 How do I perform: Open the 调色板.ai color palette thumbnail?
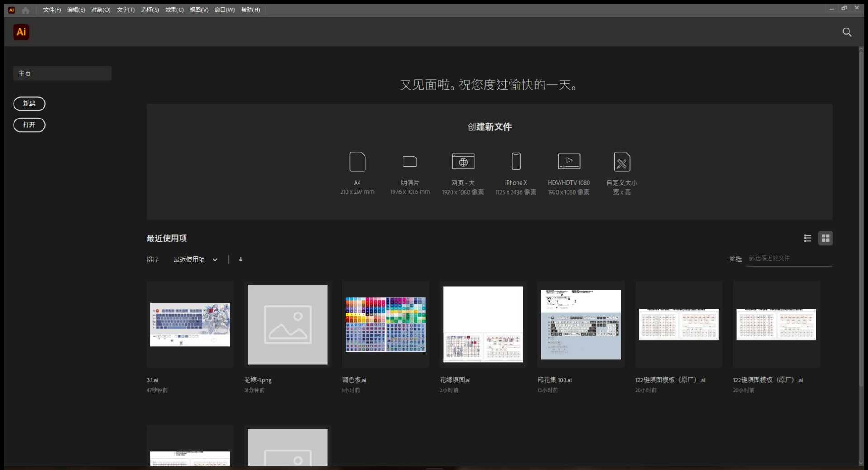tap(385, 324)
